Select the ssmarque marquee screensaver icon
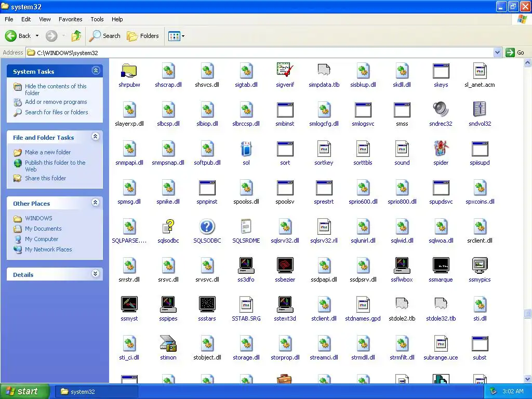 coord(441,265)
